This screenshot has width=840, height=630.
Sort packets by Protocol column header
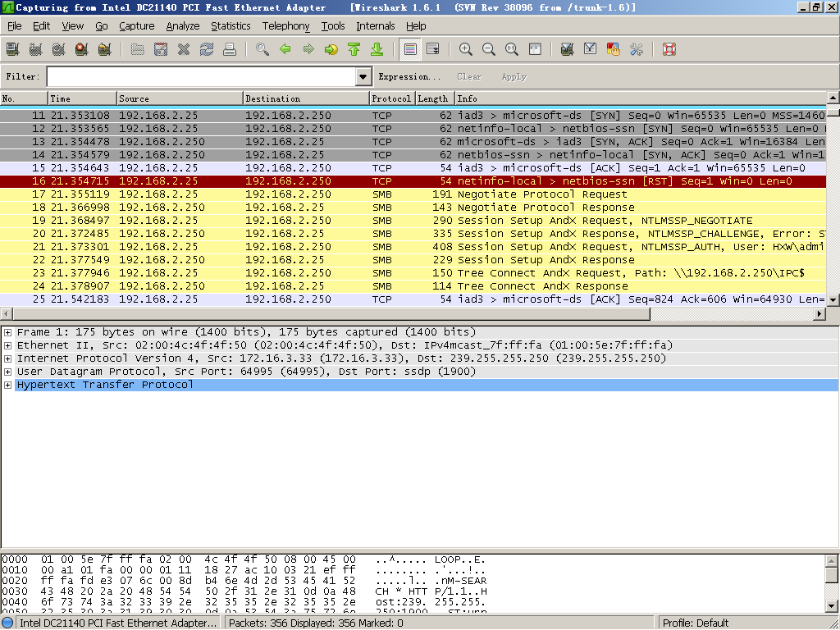[392, 98]
